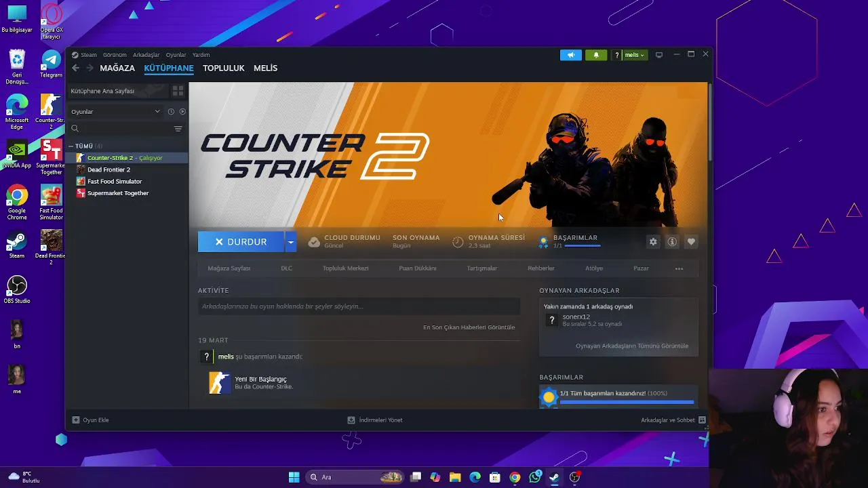Open the MELİS profile tab
868x488 pixels.
pyautogui.click(x=265, y=68)
